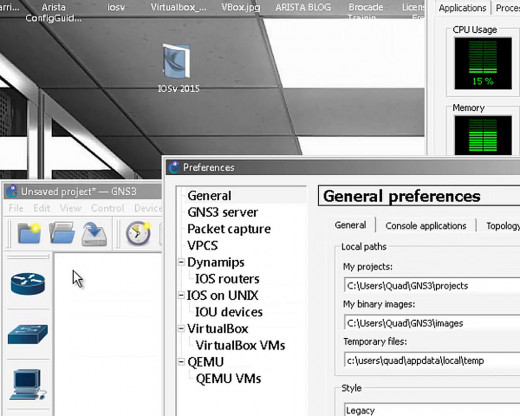
Task: Select the ARISTA BLOG desktop item
Action: click(303, 7)
